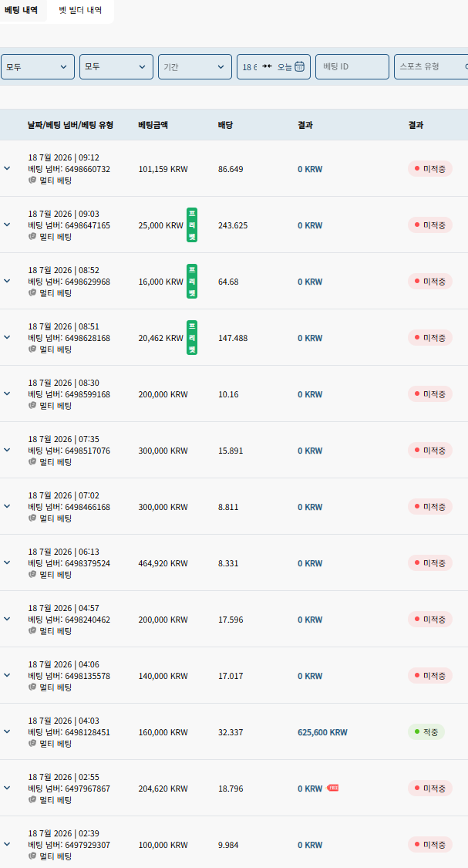Viewport: 468px width, 868px height.
Task: Click the multi-bet icon for bet 6498128451
Action: coord(32,744)
